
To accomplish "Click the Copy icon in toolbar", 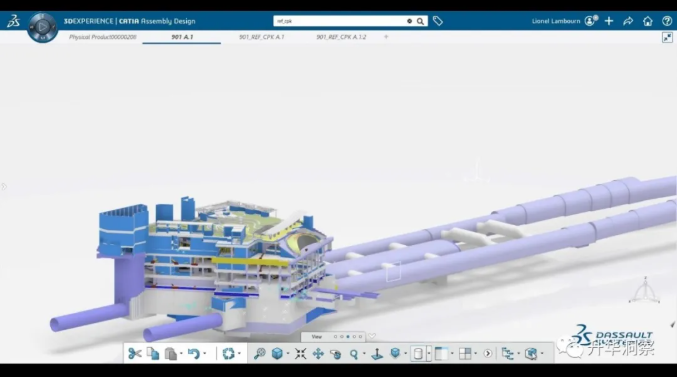I will pos(153,354).
